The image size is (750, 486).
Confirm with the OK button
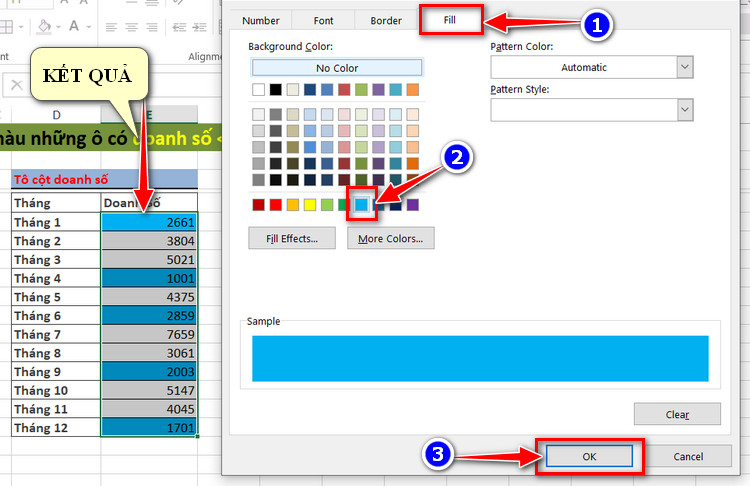click(x=589, y=456)
